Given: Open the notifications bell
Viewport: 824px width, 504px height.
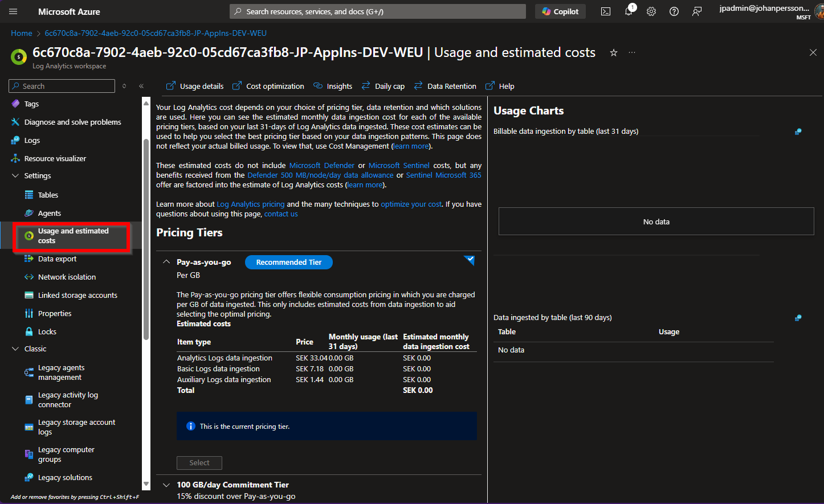Looking at the screenshot, I should pyautogui.click(x=629, y=11).
